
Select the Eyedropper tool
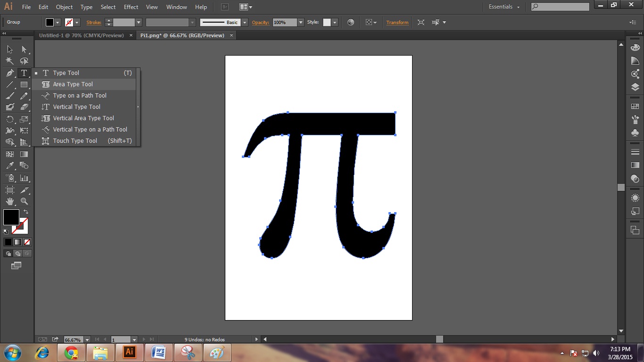point(10,165)
